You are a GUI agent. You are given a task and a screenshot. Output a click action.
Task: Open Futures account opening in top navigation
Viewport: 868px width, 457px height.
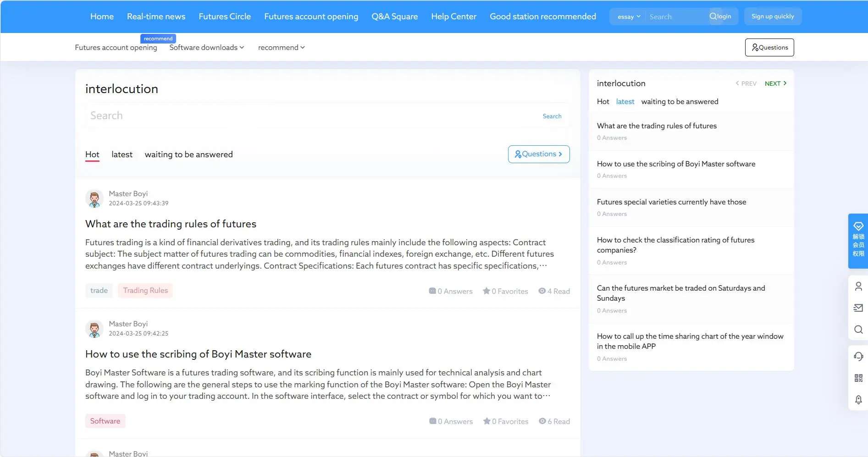point(311,17)
